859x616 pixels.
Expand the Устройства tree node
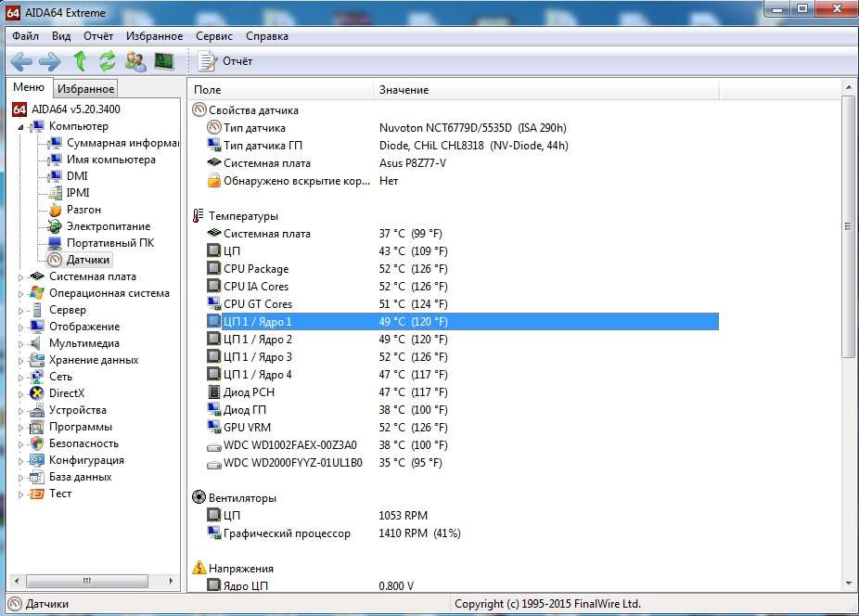tap(20, 411)
